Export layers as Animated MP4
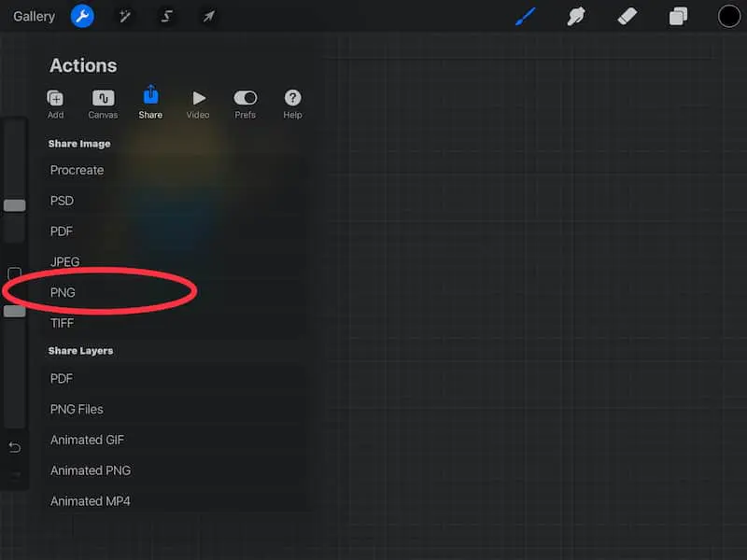 (175, 501)
